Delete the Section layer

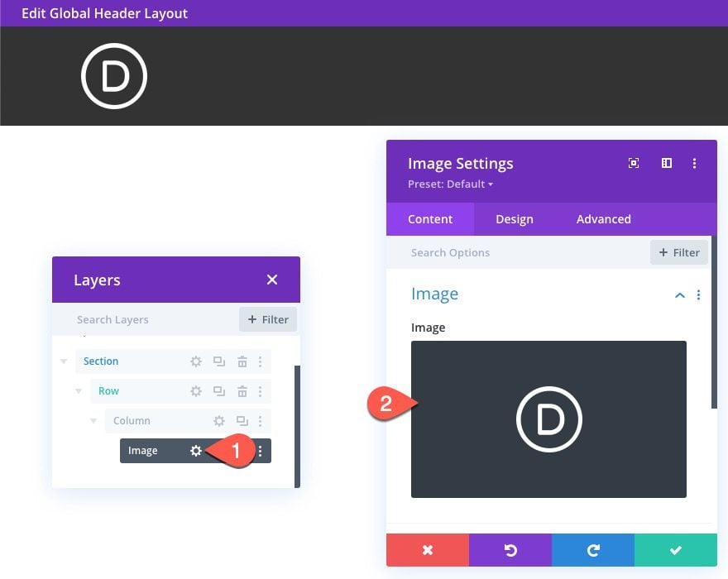coord(242,361)
